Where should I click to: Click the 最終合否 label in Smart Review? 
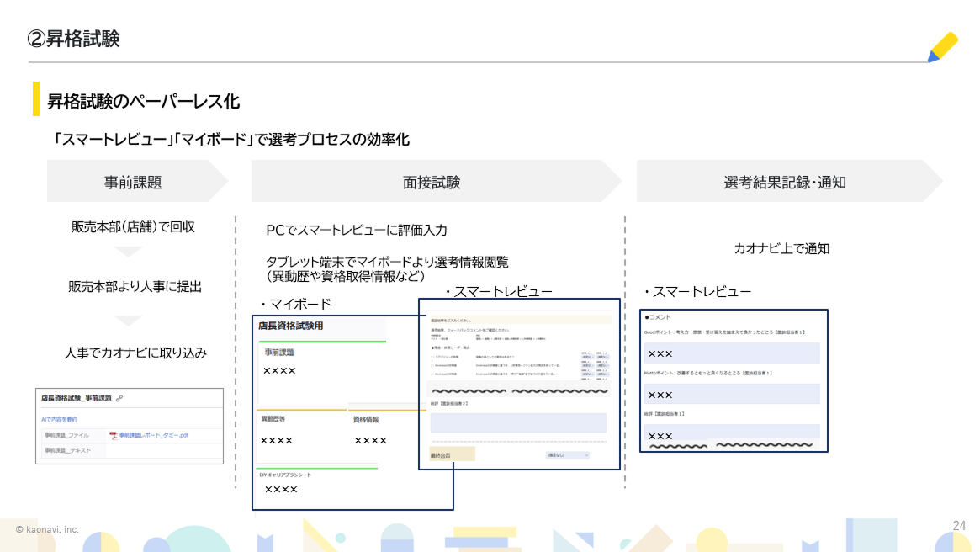coord(441,455)
